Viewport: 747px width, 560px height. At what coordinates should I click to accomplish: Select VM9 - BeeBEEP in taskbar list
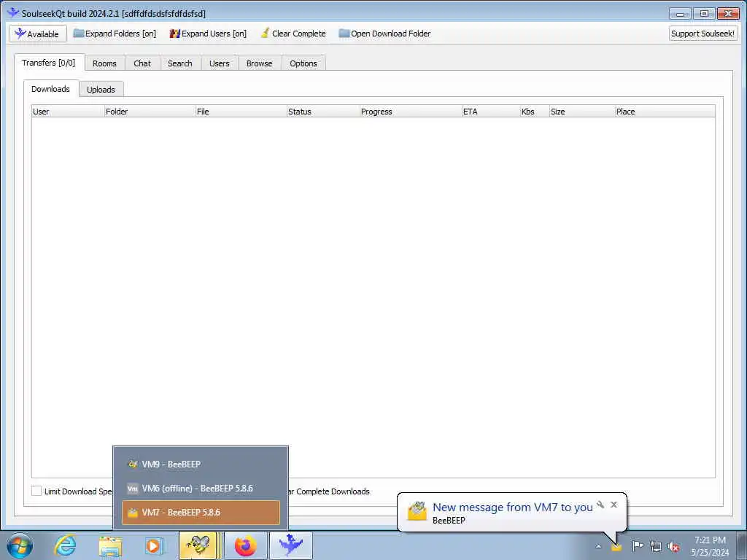[201, 464]
